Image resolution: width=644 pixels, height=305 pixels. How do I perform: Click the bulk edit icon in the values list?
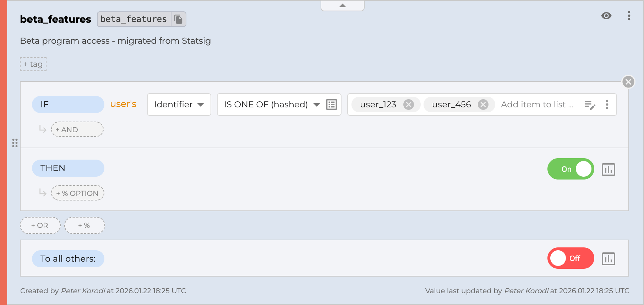coord(590,105)
